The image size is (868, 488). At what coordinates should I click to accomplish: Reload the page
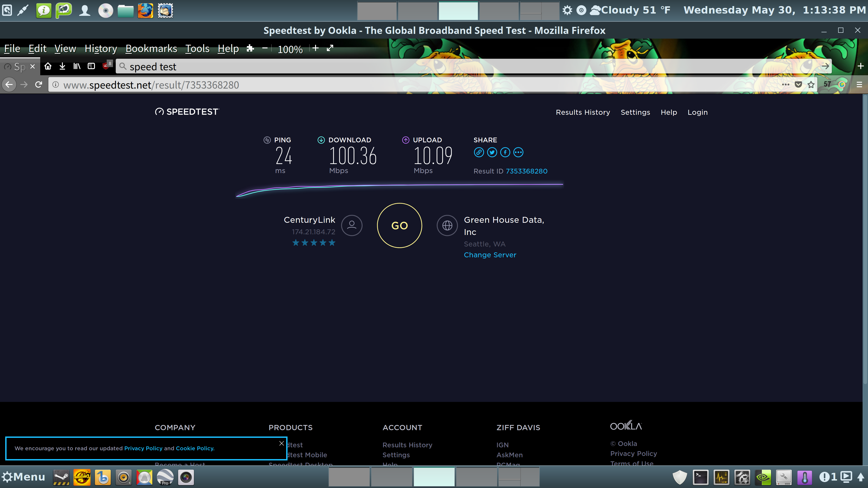tap(39, 84)
